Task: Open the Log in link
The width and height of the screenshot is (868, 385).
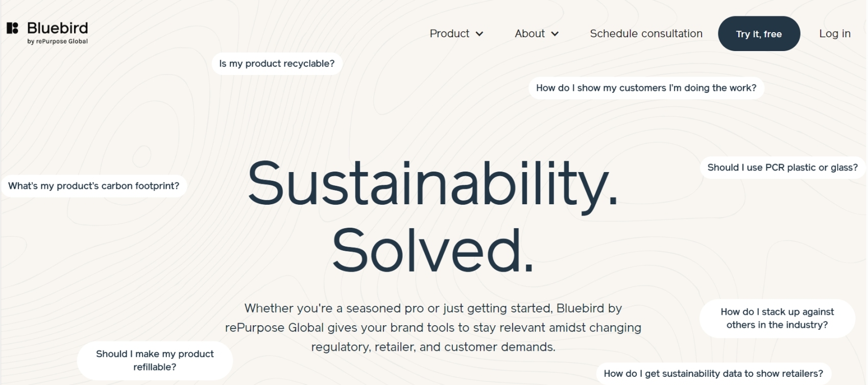Action: tap(834, 34)
